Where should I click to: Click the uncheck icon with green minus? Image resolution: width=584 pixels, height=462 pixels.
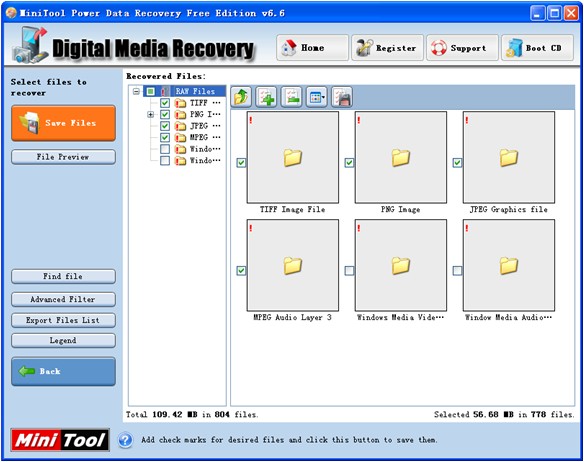(x=292, y=97)
